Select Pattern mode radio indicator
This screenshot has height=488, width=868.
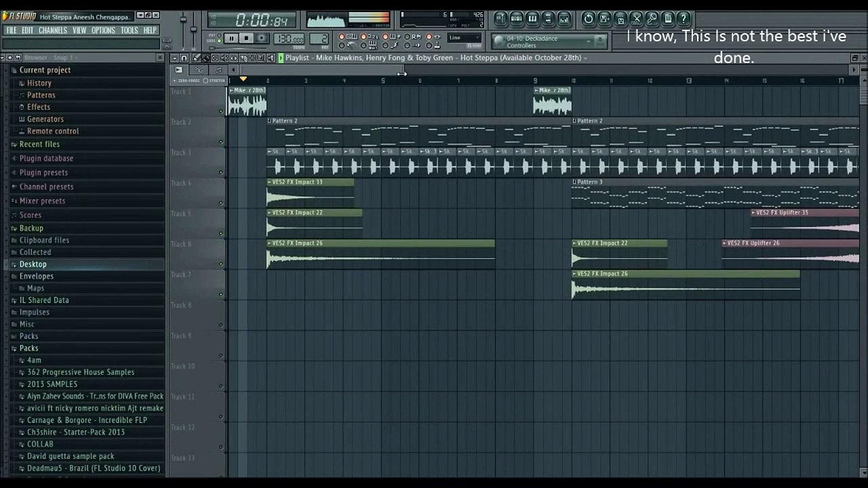click(219, 35)
